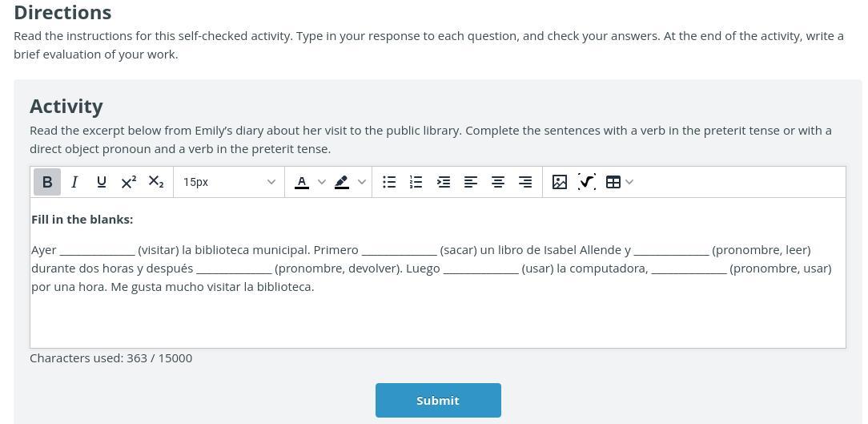Expand highlight color options arrow
The image size is (868, 424).
pos(362,182)
